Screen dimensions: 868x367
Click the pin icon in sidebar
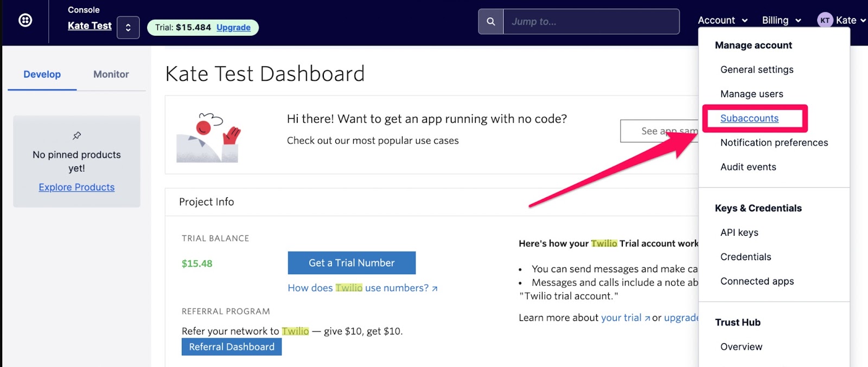(77, 136)
